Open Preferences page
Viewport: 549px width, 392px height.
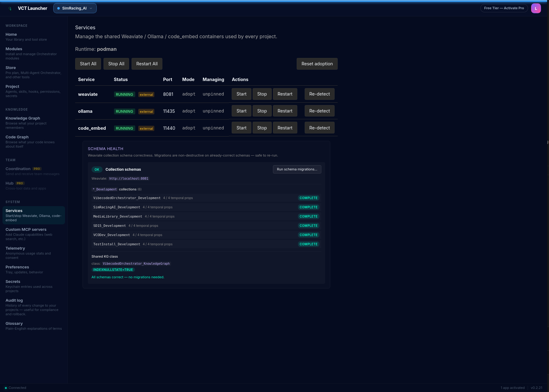coord(34,270)
